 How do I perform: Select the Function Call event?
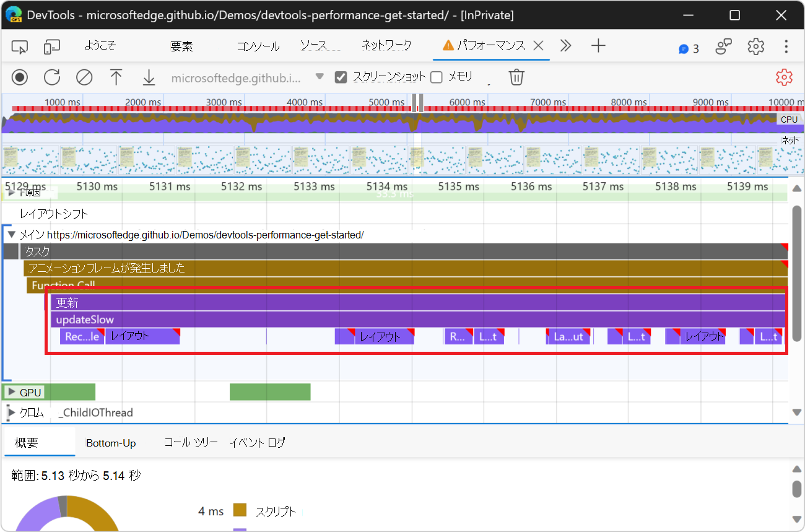[409, 285]
